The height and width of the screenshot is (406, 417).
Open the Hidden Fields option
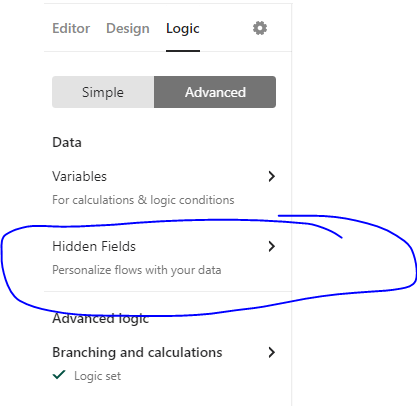[164, 258]
